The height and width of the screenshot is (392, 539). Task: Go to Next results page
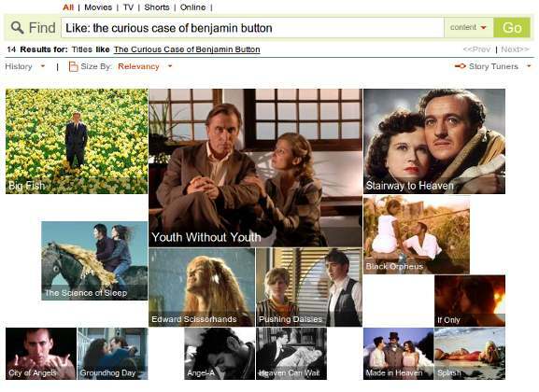tap(515, 49)
